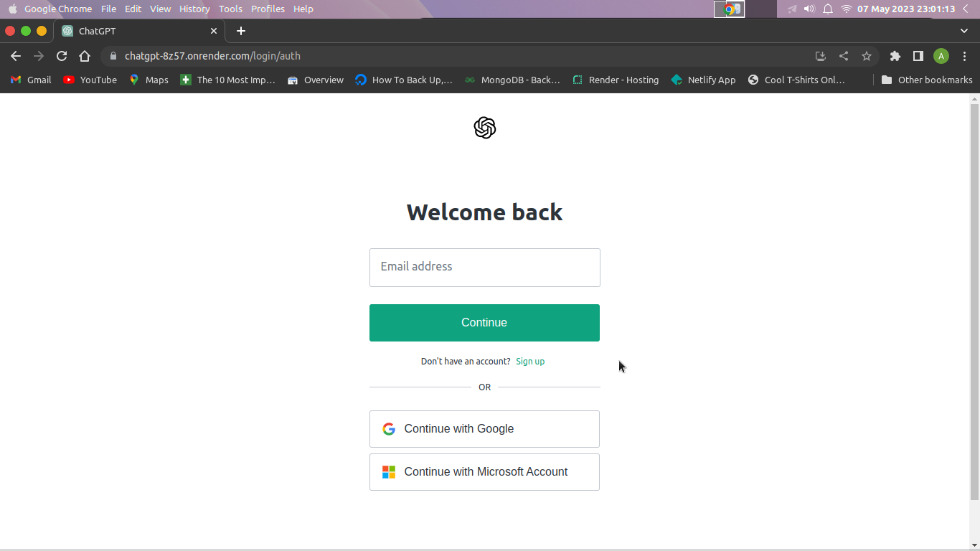This screenshot has width=980, height=551.
Task: Open the green profile avatar A
Action: 941,56
